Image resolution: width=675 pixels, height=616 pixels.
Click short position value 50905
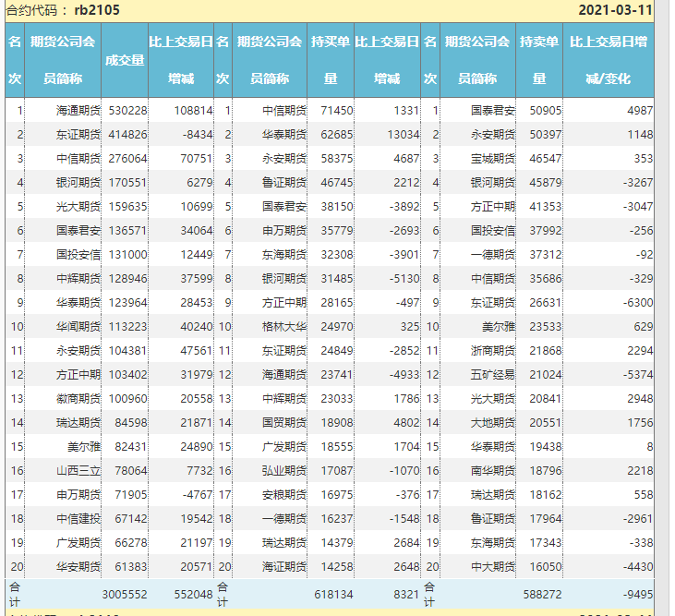(x=546, y=111)
